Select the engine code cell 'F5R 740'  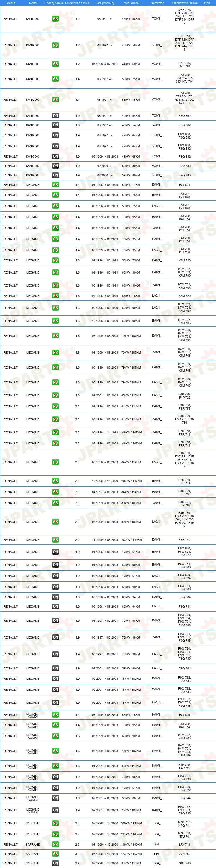point(184,540)
